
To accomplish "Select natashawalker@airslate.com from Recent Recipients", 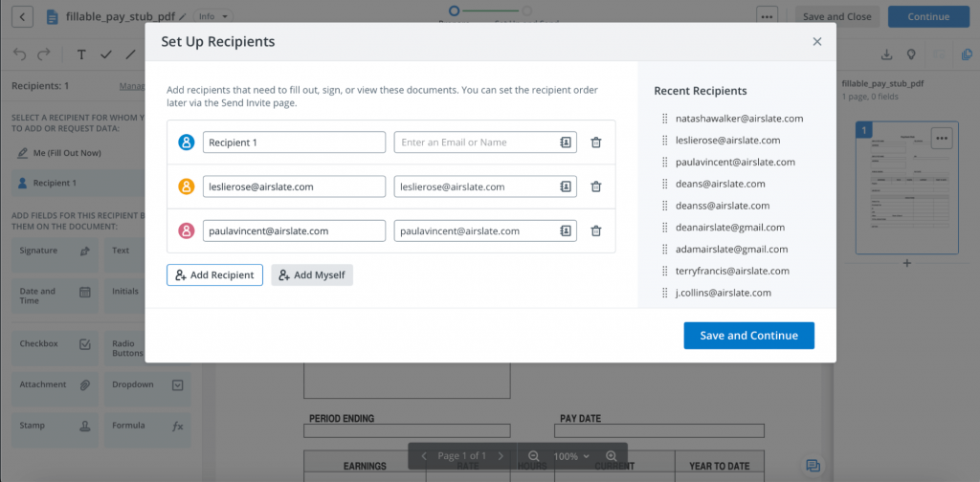I will click(738, 119).
